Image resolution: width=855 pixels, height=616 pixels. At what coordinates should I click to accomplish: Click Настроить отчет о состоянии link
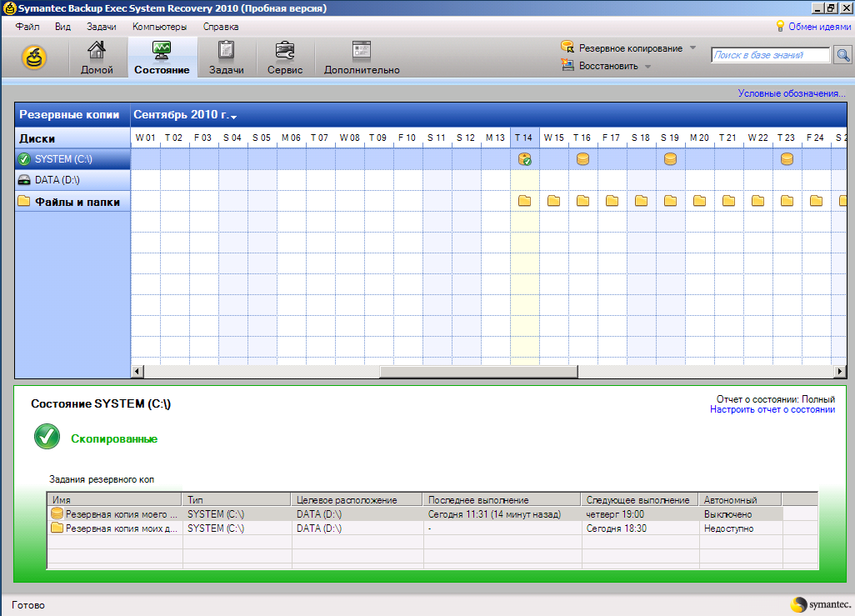772,409
